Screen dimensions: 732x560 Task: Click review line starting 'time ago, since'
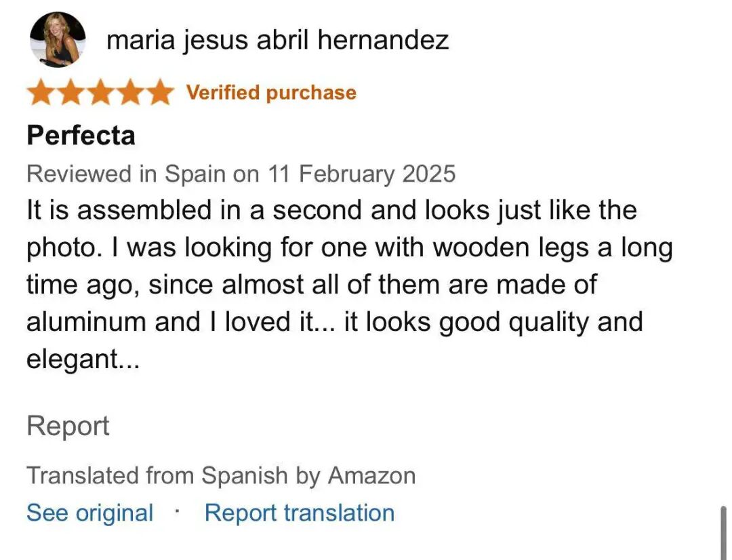coord(311,284)
